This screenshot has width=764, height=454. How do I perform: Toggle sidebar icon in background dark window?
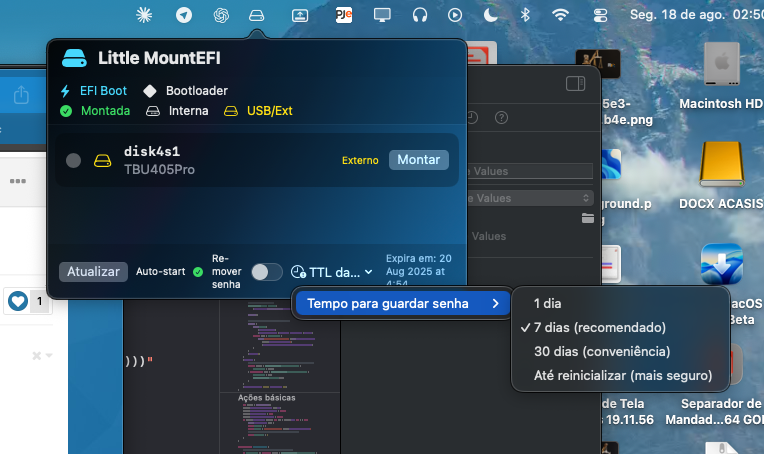(575, 84)
